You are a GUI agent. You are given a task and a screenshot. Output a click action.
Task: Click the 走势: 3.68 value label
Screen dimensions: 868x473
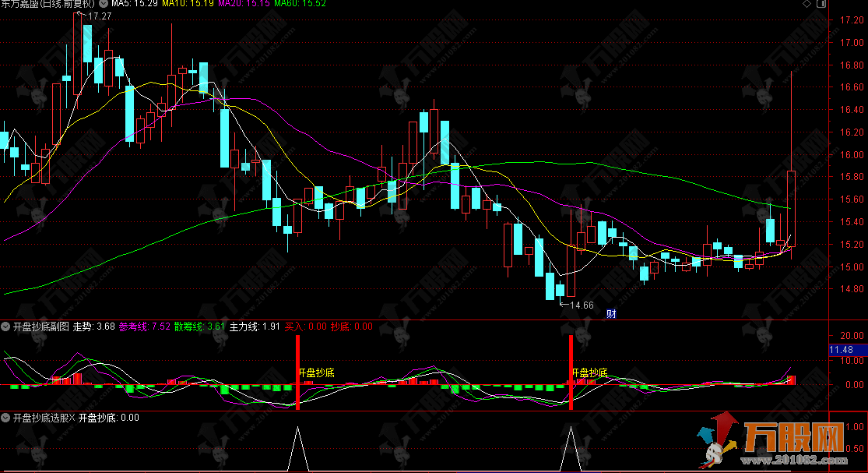94,327
